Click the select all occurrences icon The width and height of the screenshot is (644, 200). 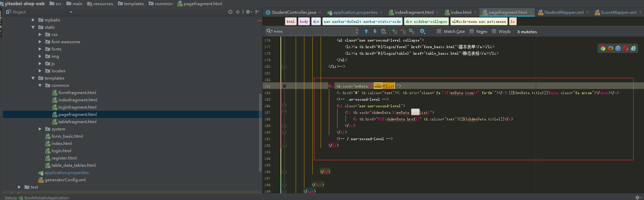coord(412,31)
